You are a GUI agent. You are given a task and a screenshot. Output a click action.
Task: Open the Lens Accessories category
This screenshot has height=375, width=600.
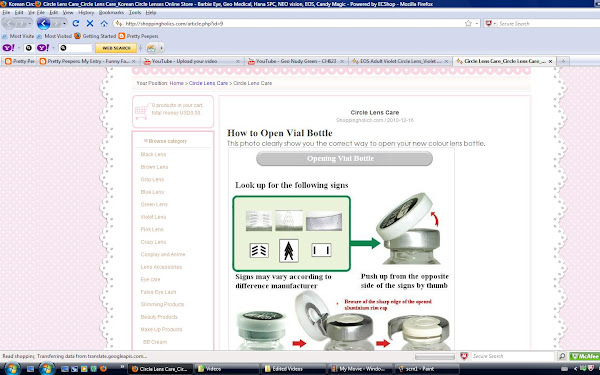coord(161,267)
